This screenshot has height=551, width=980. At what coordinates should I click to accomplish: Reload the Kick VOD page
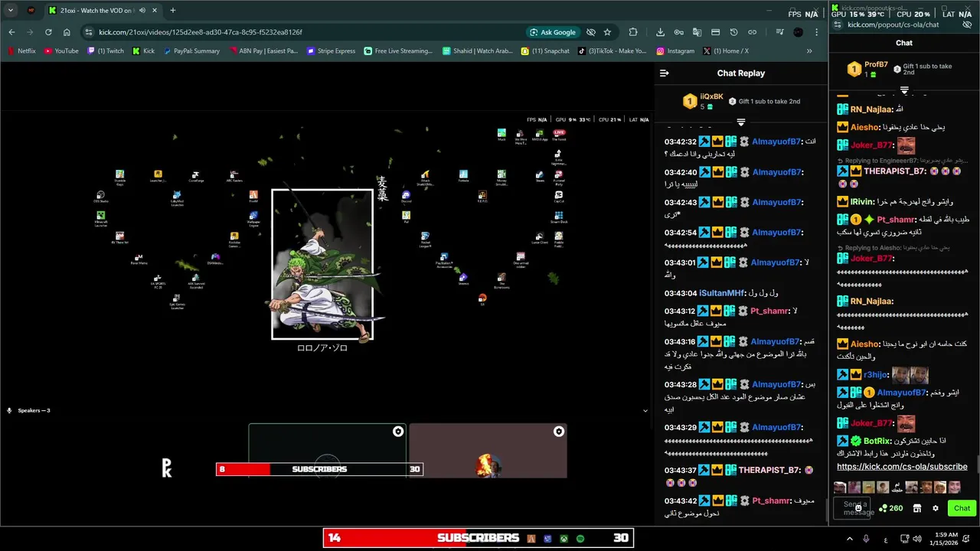[x=48, y=32]
